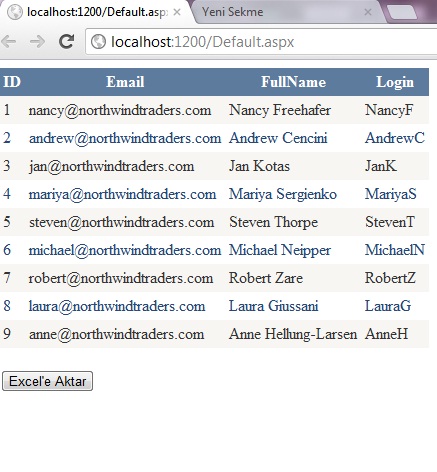The image size is (437, 472).
Task: Click ID 9 in Anne's row
Action: coord(7,334)
